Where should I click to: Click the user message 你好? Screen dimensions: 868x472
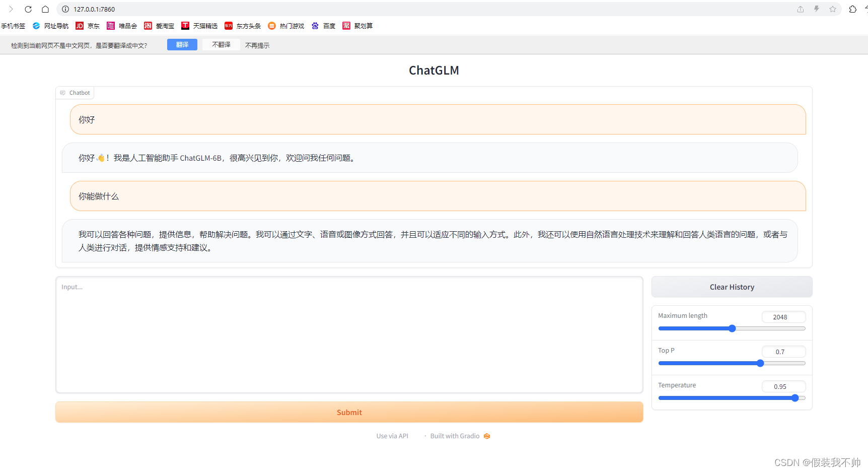click(x=438, y=119)
